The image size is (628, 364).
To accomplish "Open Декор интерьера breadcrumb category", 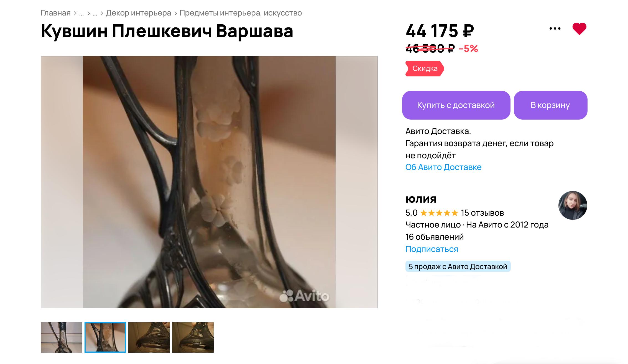I will [139, 13].
